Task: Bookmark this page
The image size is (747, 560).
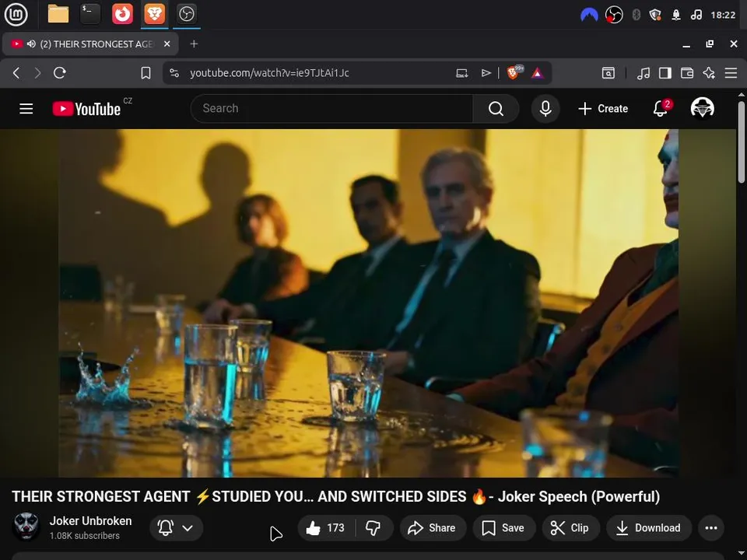Action: [146, 73]
